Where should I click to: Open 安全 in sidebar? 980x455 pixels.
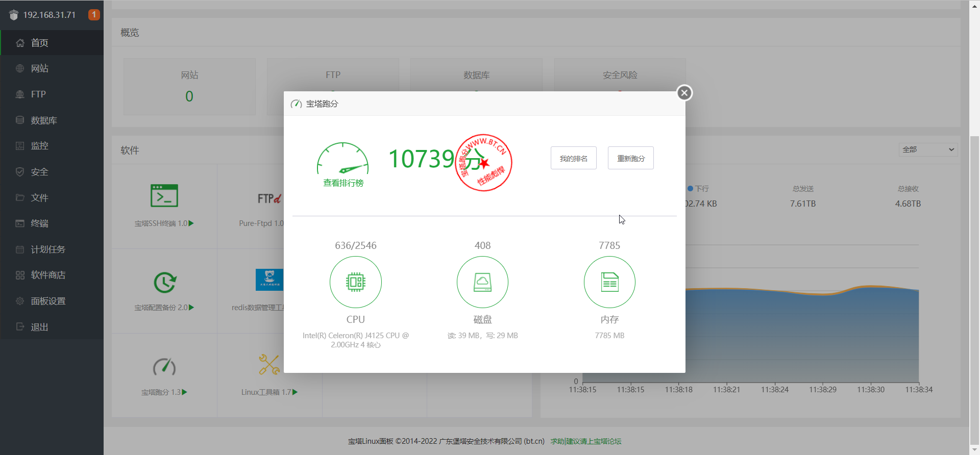tap(52, 172)
